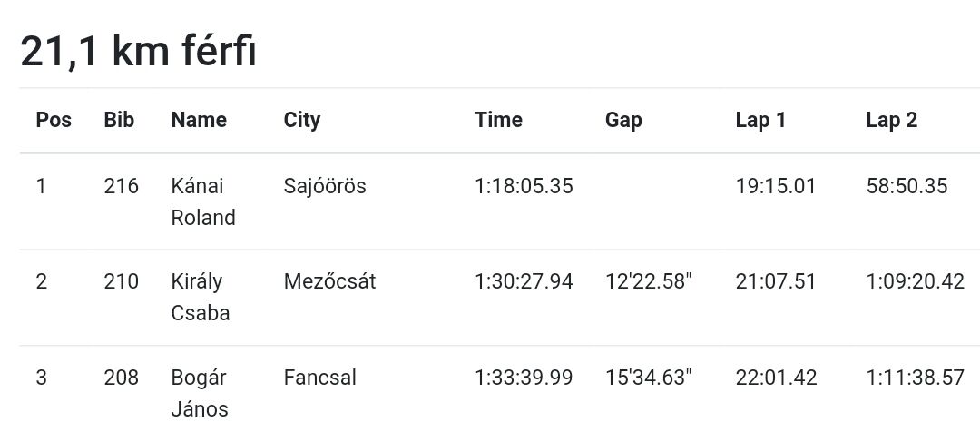This screenshot has width=980, height=432.
Task: Select runner name Bogár János
Action: point(200,393)
